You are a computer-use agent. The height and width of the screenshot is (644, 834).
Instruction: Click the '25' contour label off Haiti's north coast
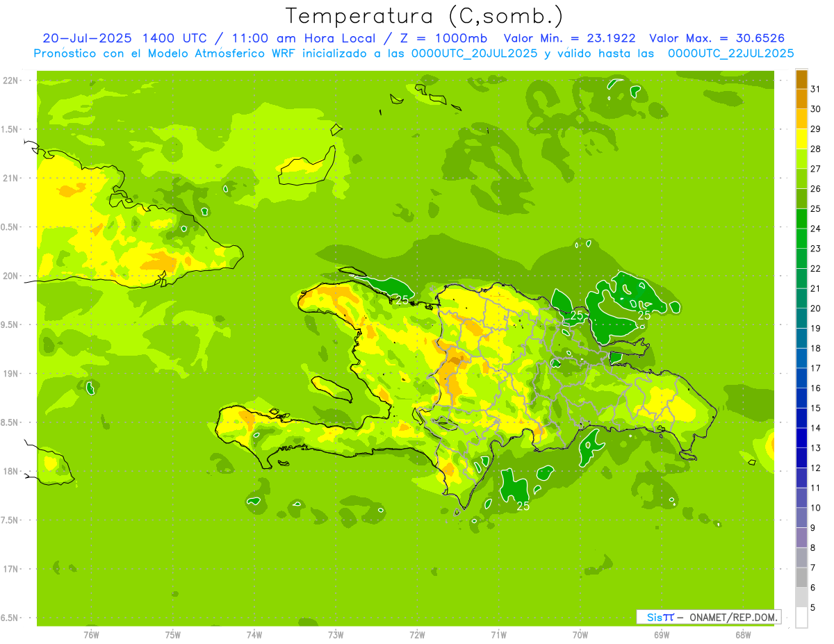(402, 300)
